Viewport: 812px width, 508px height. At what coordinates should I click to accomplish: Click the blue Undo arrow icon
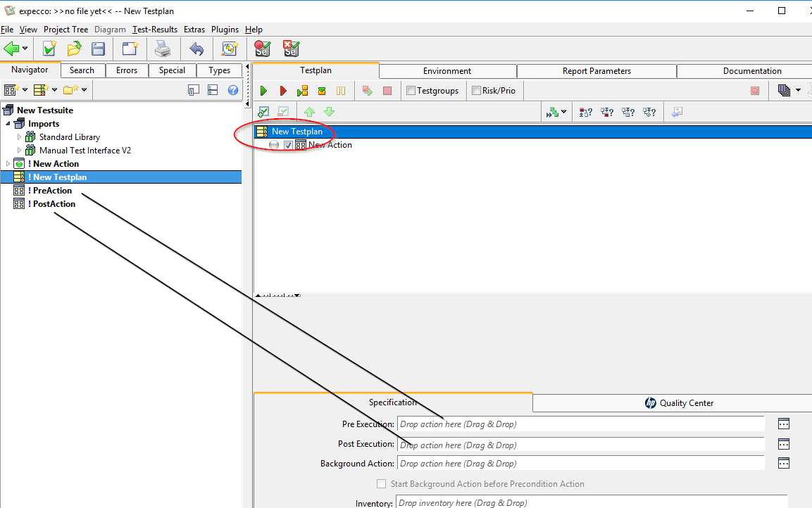coord(196,49)
